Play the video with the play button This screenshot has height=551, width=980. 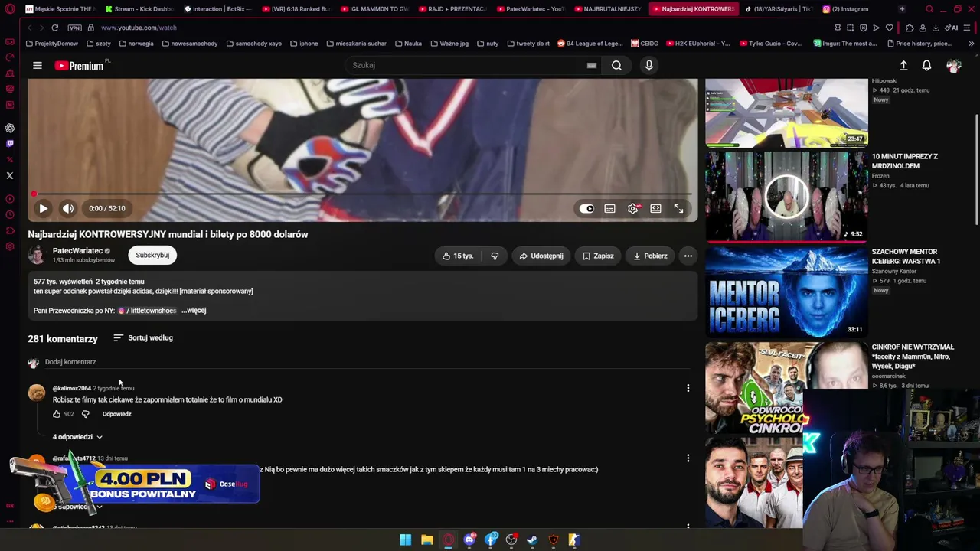[44, 208]
